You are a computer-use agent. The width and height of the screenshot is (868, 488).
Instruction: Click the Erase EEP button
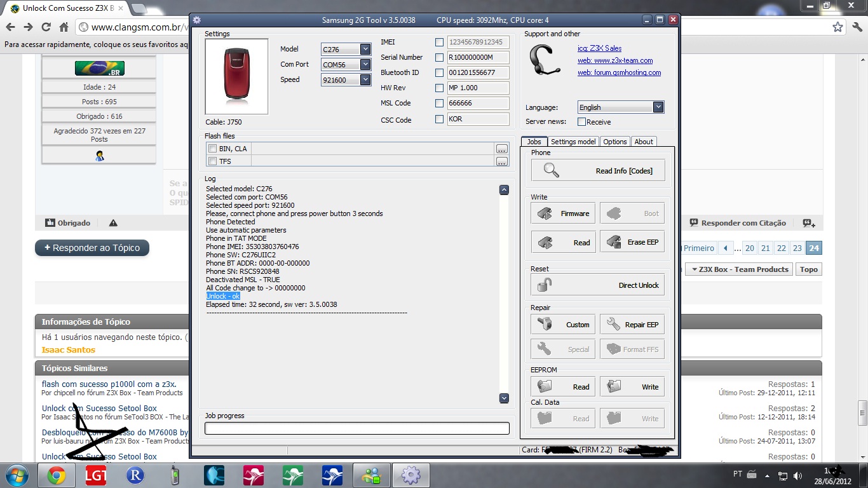[x=632, y=242]
